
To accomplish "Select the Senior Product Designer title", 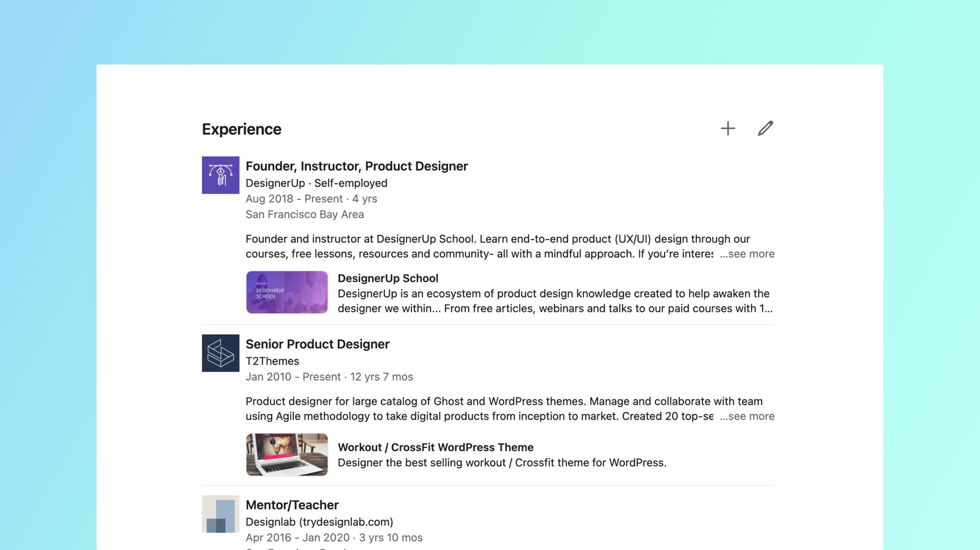I will pos(318,344).
